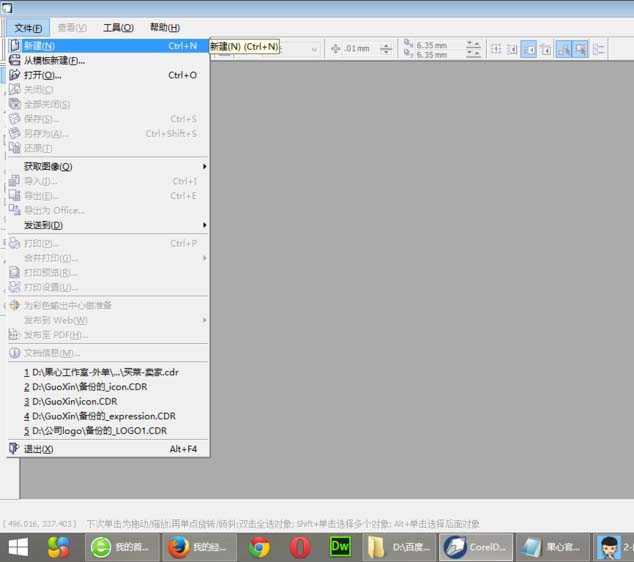The height and width of the screenshot is (562, 634).
Task: Open recent file 备份的_expression.CDR
Action: (100, 416)
